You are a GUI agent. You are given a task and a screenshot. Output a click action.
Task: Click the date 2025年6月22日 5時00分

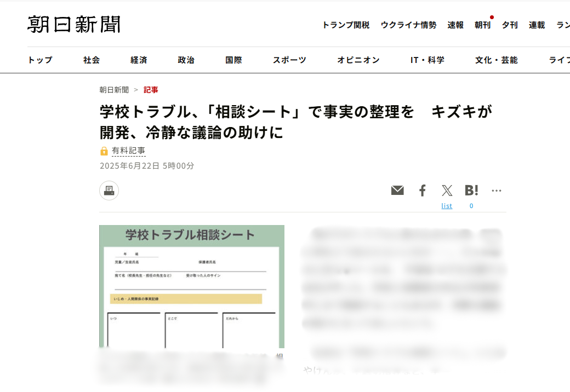147,166
